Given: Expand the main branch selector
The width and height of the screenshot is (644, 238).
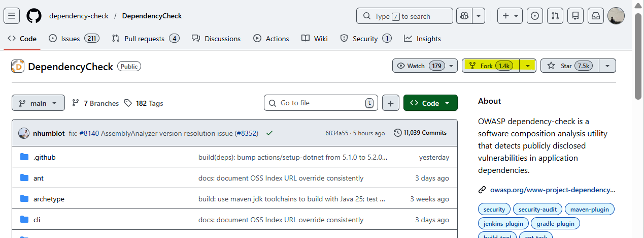Looking at the screenshot, I should click(38, 103).
